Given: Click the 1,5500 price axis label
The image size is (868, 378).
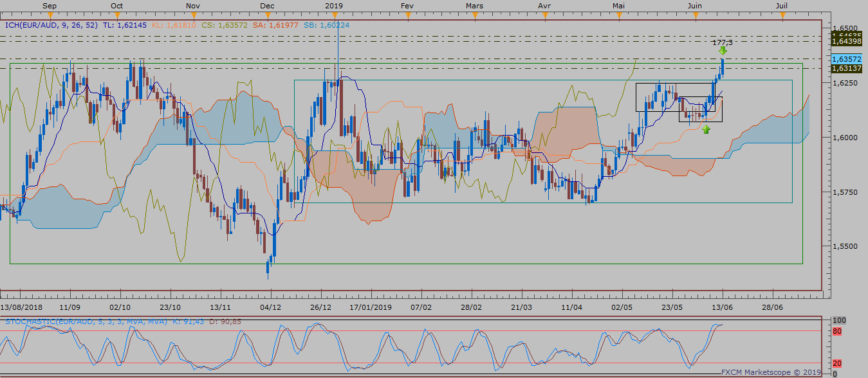Looking at the screenshot, I should (844, 246).
